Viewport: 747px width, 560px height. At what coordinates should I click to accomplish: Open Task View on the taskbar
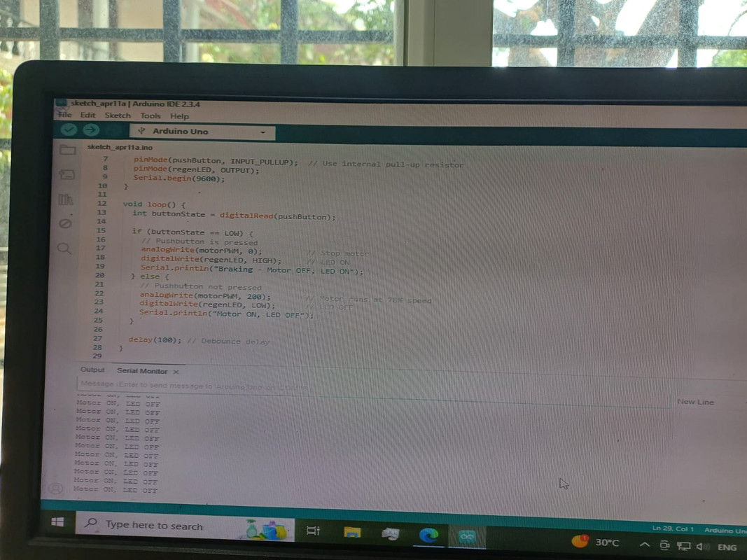313,530
